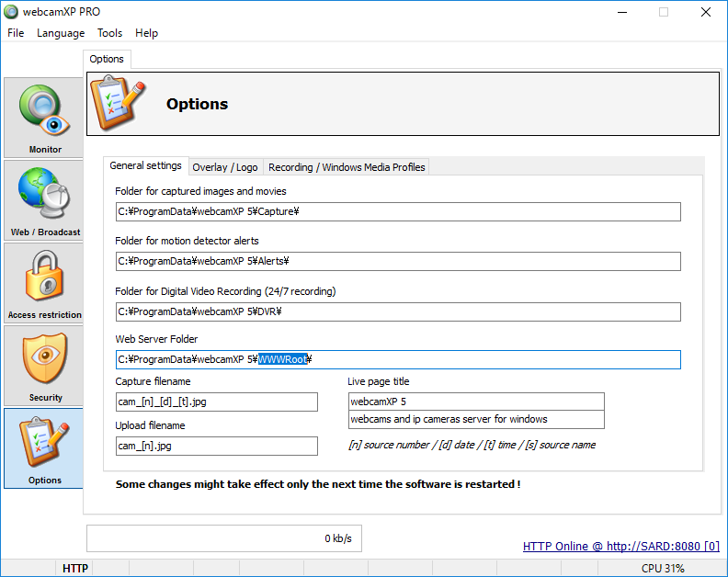
Task: Open the HTTP Online SARD:8080 link
Action: [x=621, y=547]
